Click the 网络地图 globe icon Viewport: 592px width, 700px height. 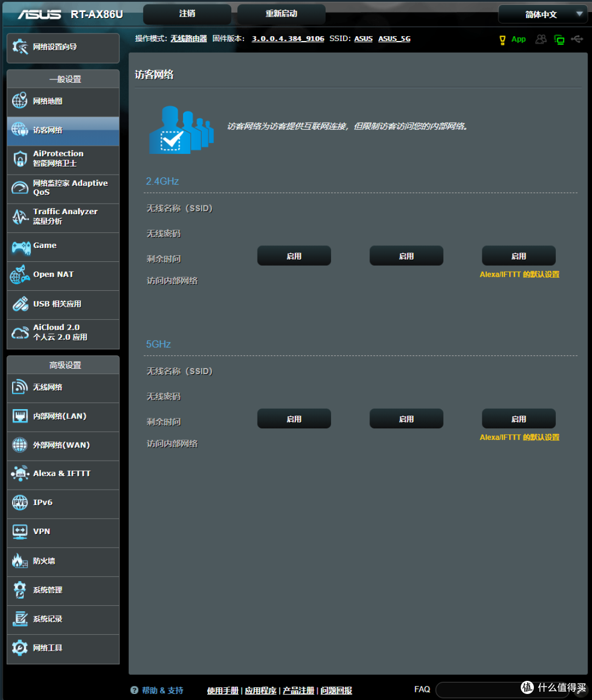tap(20, 101)
